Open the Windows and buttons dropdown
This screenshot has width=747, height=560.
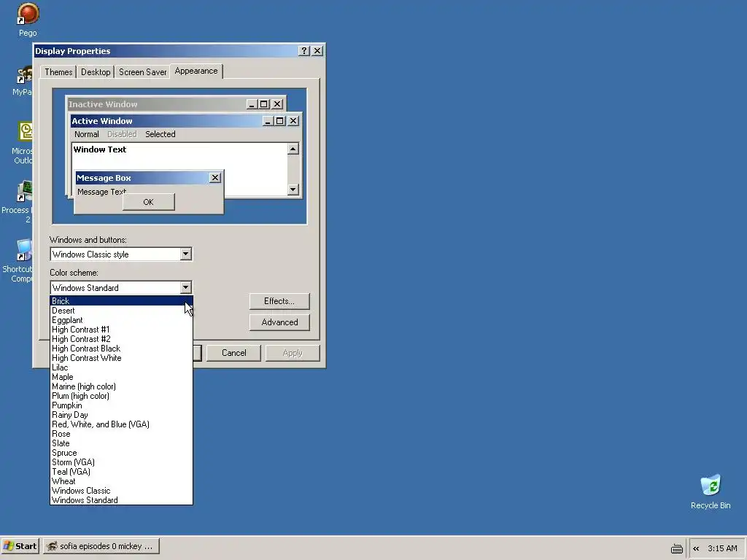point(186,254)
